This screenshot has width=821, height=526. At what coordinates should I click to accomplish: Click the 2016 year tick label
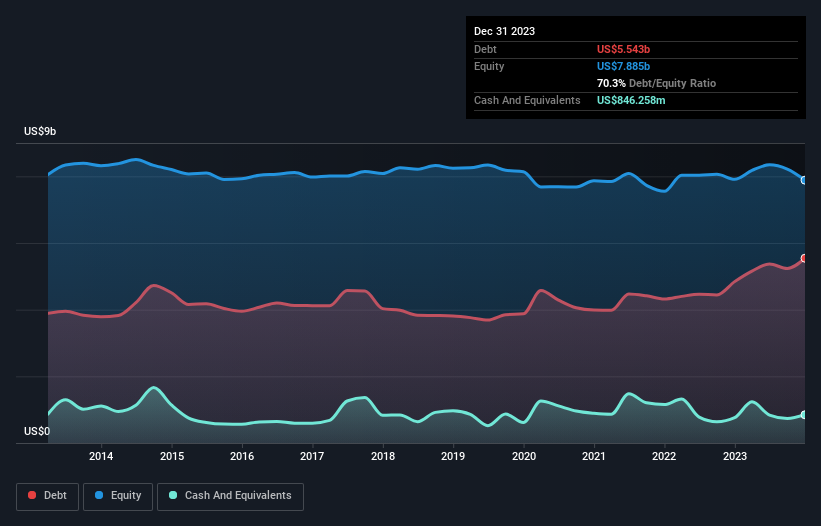click(x=242, y=457)
